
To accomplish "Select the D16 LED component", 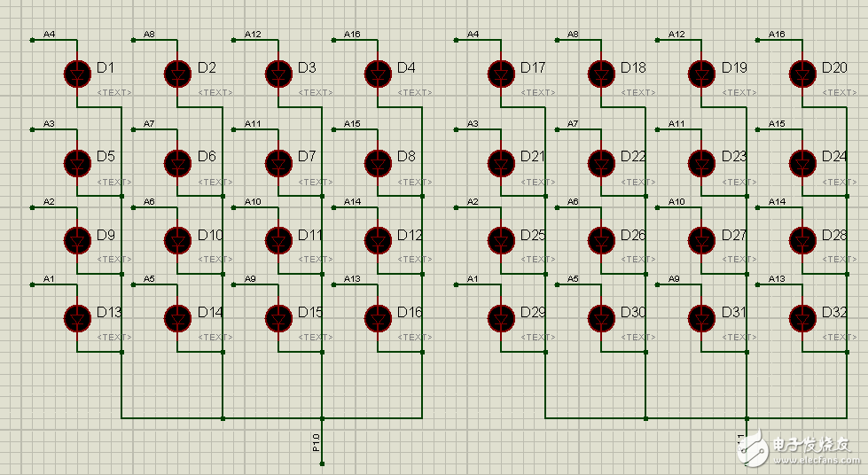I will tap(379, 317).
